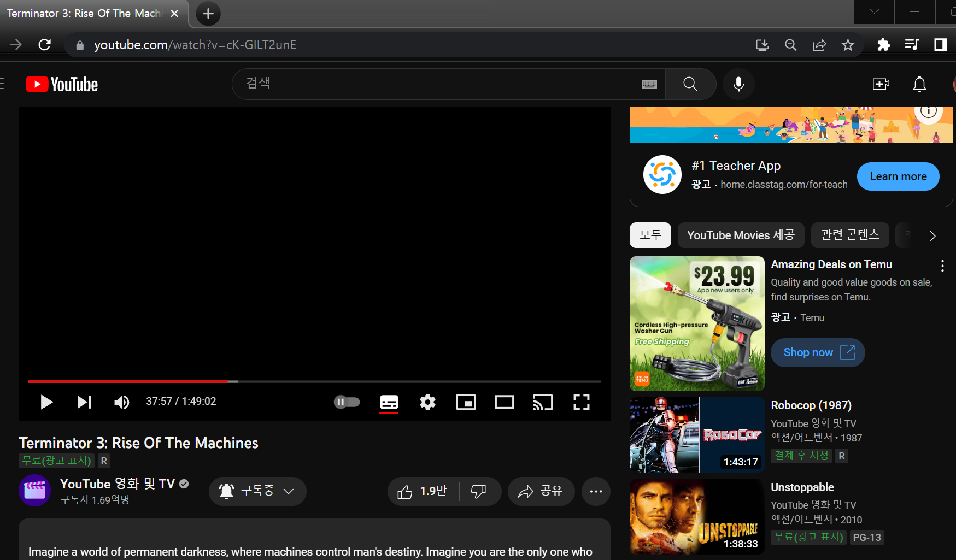Switch to theater mode
The image size is (956, 560).
[x=505, y=403]
